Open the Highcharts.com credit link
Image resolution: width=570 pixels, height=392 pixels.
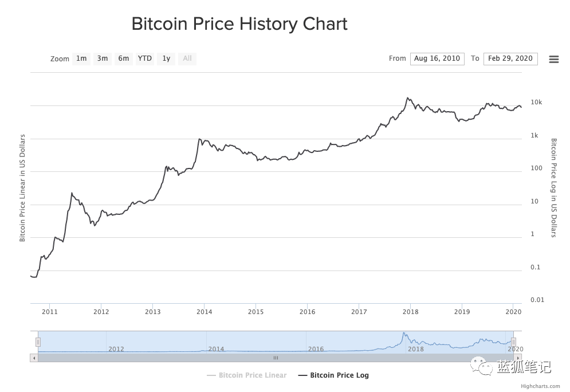point(540,386)
